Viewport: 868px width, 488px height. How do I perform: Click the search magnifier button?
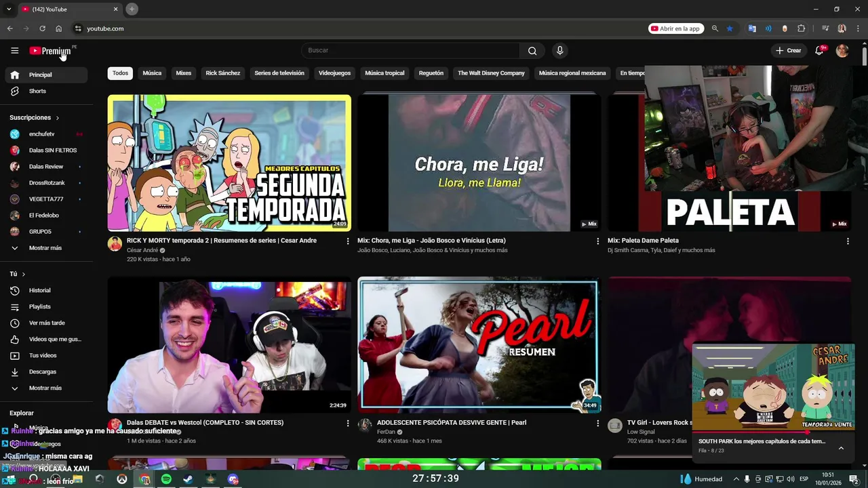click(532, 50)
